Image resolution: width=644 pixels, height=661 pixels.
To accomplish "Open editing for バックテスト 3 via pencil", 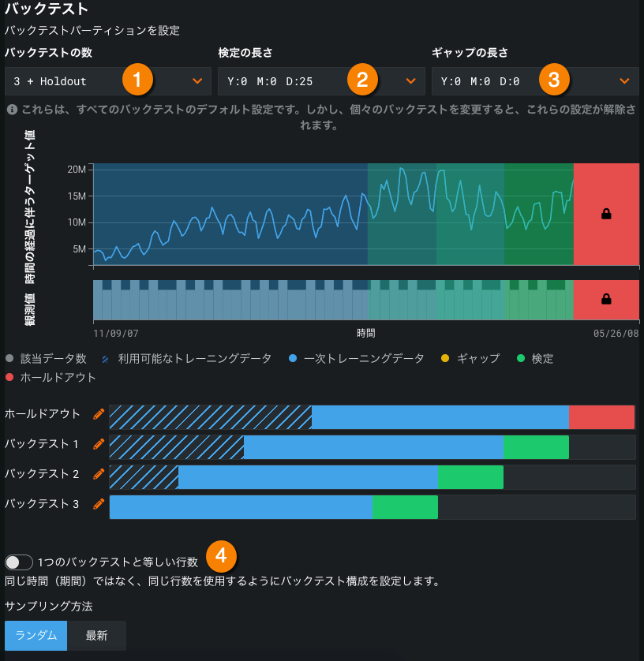I will [x=99, y=503].
